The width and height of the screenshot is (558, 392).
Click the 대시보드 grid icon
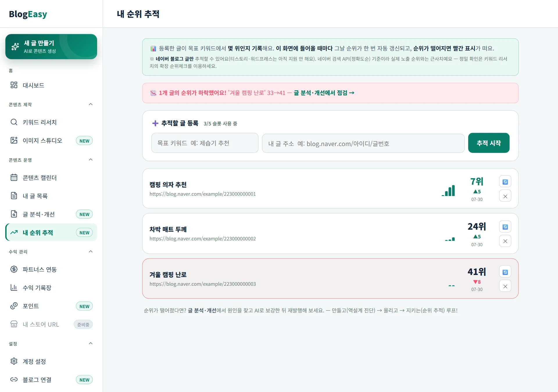click(x=14, y=85)
